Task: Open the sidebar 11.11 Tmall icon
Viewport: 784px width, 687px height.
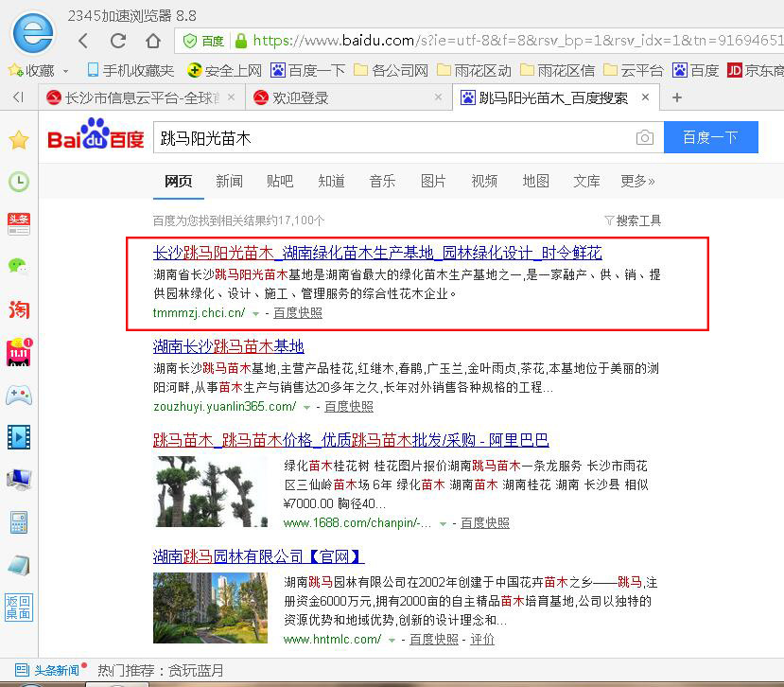Action: [x=19, y=352]
